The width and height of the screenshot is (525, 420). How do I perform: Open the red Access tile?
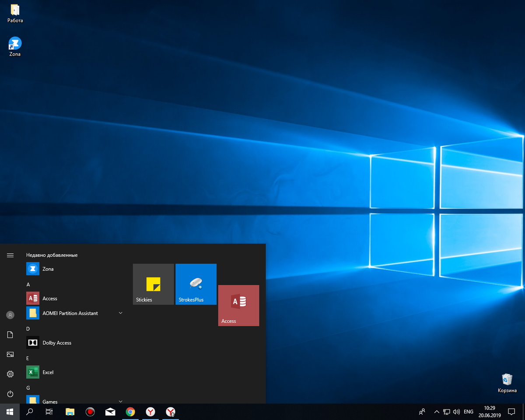[238, 305]
